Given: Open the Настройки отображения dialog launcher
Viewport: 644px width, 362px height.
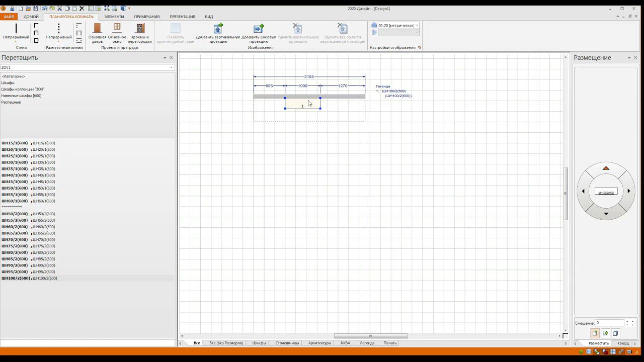Looking at the screenshot, I should (x=419, y=48).
